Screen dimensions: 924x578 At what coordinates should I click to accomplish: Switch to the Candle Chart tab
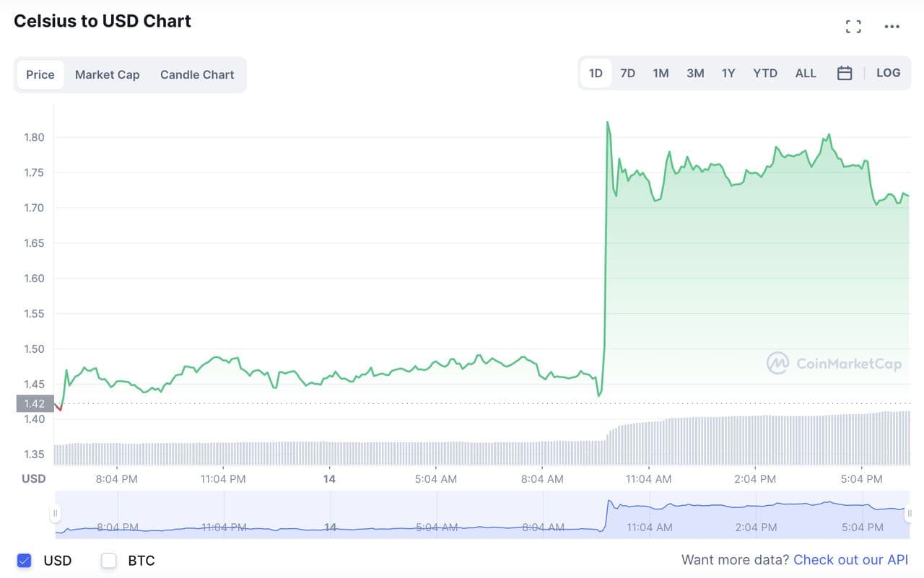click(197, 74)
